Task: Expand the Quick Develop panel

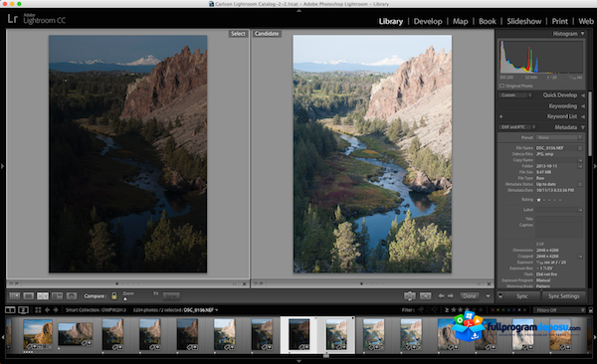Action: click(582, 95)
